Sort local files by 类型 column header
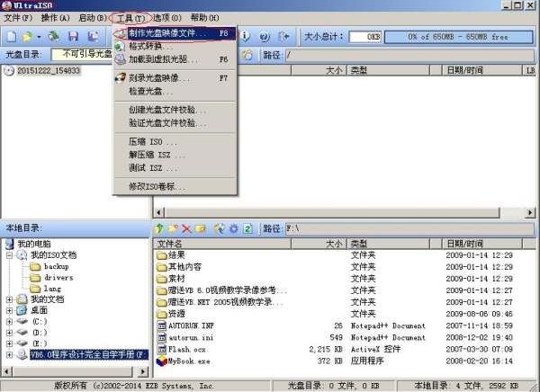Viewport: 540px width, 392px height. [388, 244]
